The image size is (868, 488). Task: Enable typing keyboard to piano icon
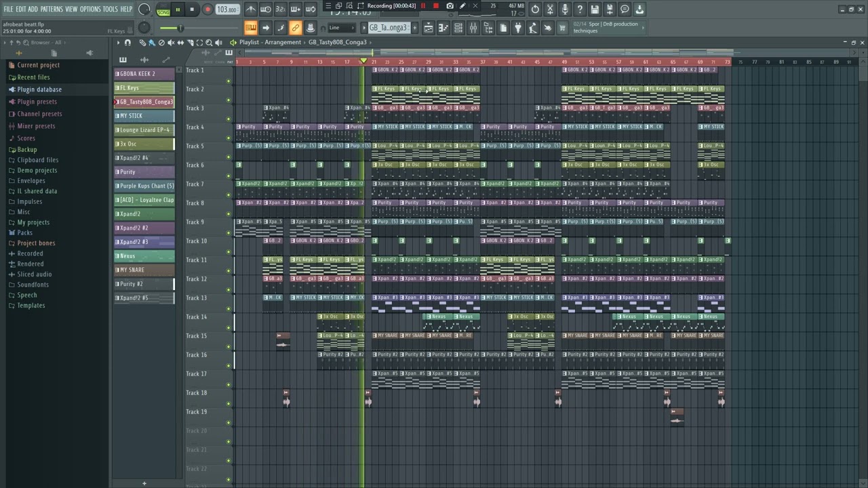(250, 28)
